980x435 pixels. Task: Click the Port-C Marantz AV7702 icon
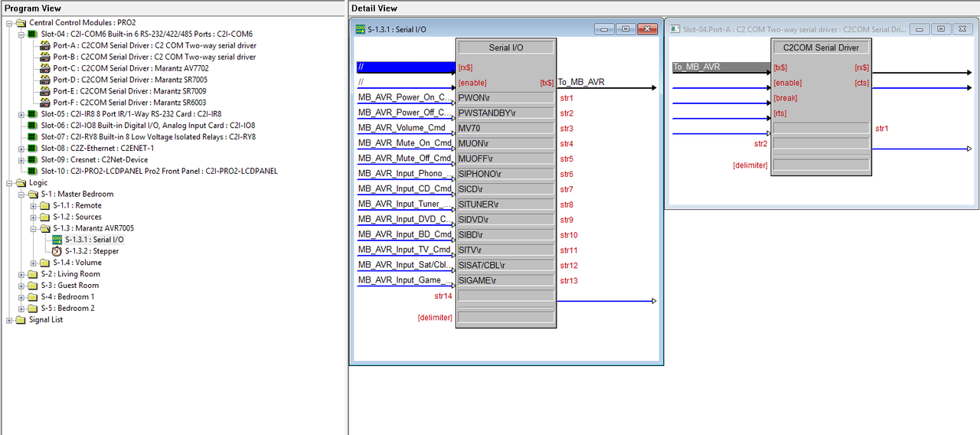click(x=45, y=69)
